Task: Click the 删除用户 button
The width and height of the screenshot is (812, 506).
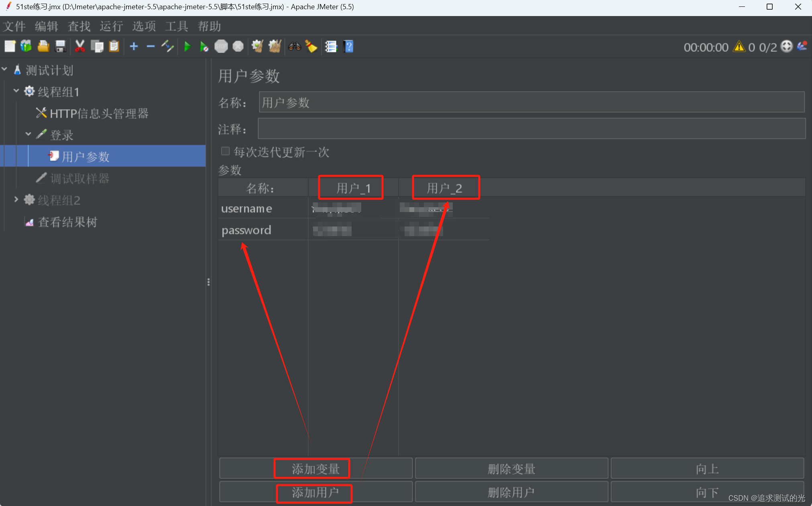Action: coord(511,492)
